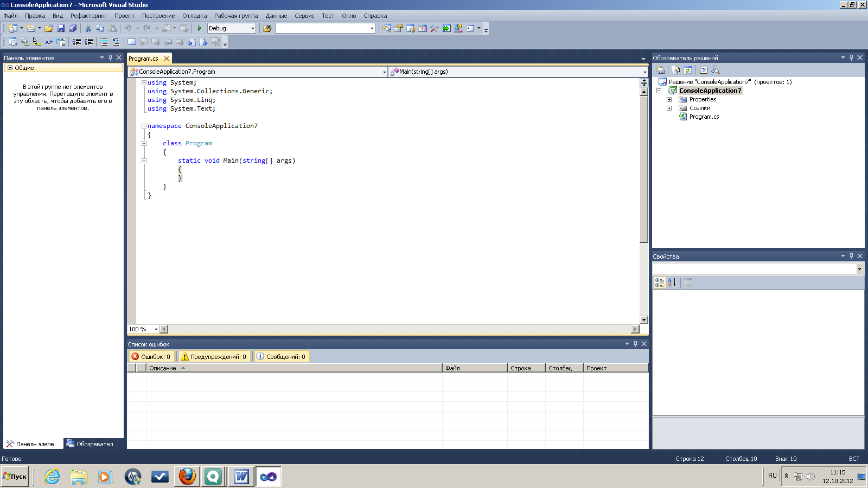This screenshot has width=868, height=488.
Task: Click the Open File folder icon
Action: pyautogui.click(x=49, y=28)
